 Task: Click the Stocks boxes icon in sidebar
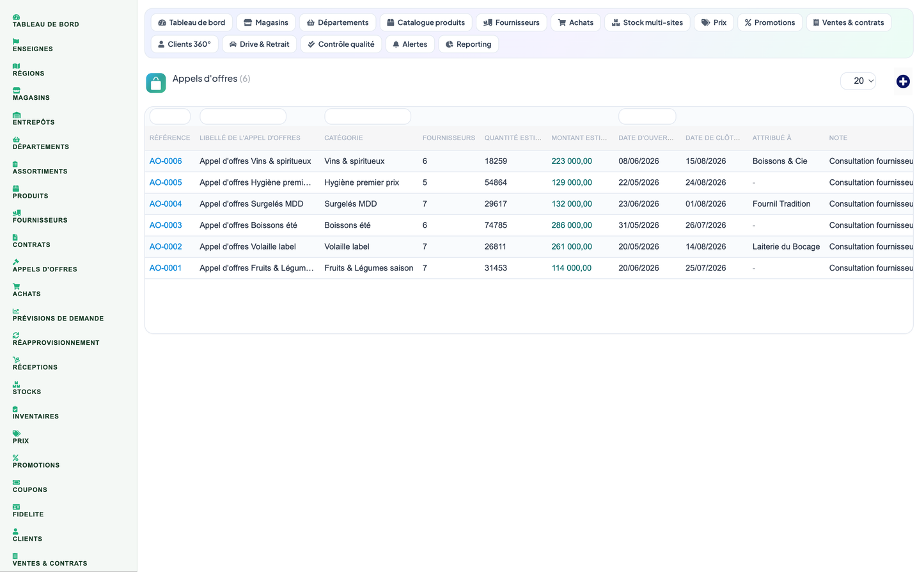tap(16, 385)
